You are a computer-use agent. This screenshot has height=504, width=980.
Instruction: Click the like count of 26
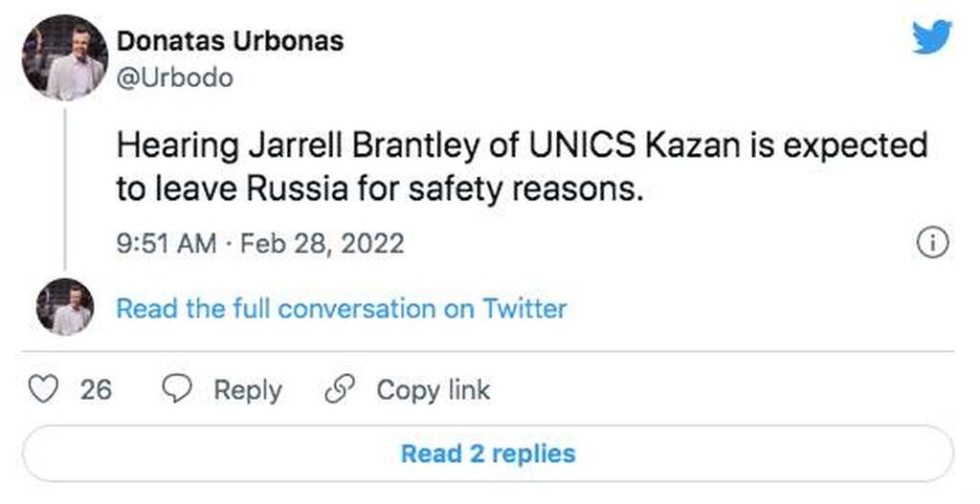pyautogui.click(x=96, y=390)
